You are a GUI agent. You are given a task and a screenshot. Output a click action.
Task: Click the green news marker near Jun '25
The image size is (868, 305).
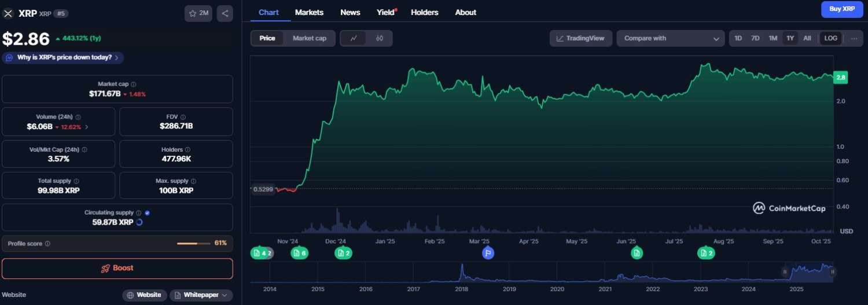tap(637, 253)
